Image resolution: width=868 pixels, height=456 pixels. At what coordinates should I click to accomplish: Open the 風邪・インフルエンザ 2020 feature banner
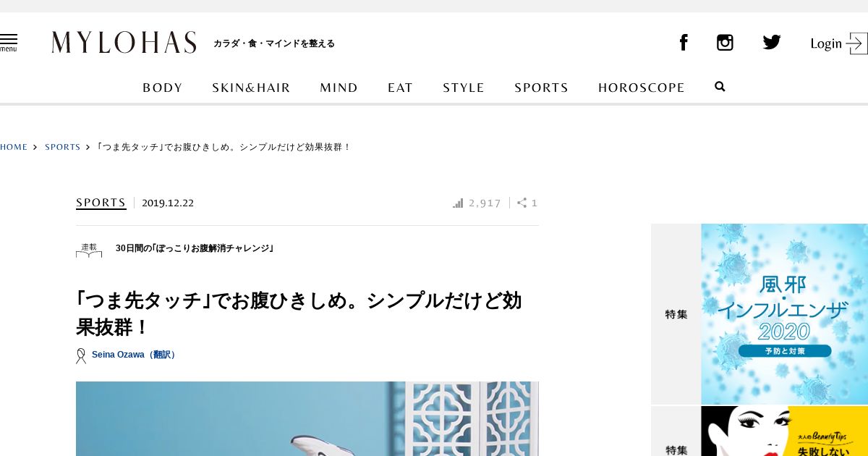pyautogui.click(x=784, y=314)
